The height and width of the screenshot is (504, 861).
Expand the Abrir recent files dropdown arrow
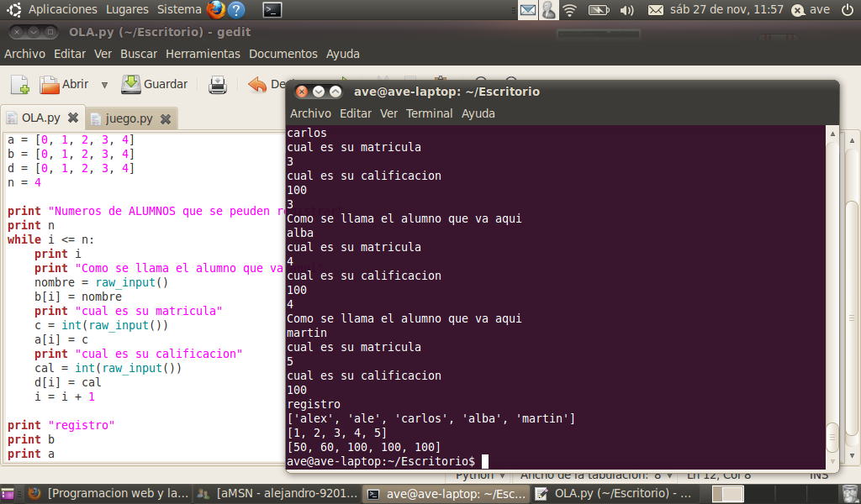click(103, 84)
